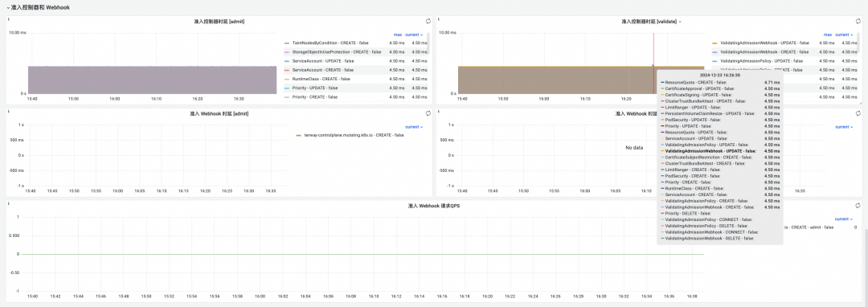Sort validate legend by max column
868x307 pixels.
(x=828, y=35)
